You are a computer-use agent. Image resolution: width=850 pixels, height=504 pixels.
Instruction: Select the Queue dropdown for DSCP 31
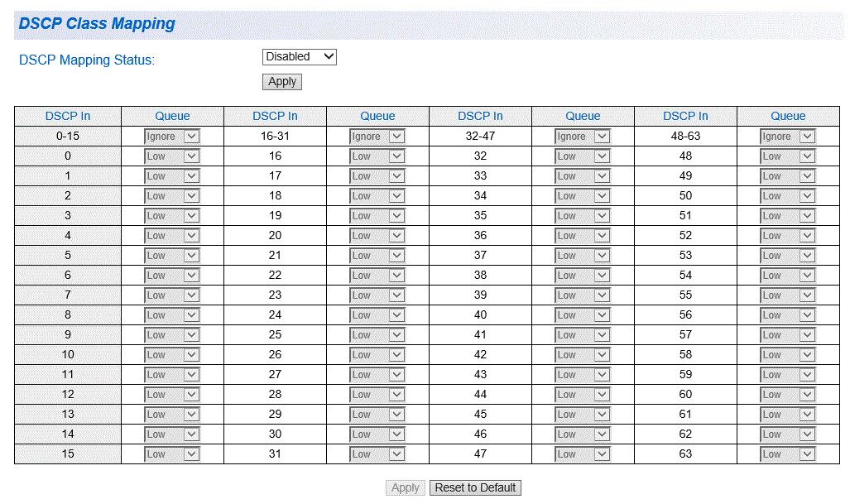click(377, 454)
